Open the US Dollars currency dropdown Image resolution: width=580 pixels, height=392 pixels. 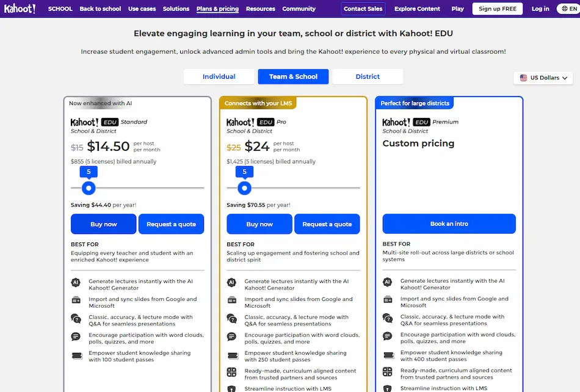[x=543, y=78]
